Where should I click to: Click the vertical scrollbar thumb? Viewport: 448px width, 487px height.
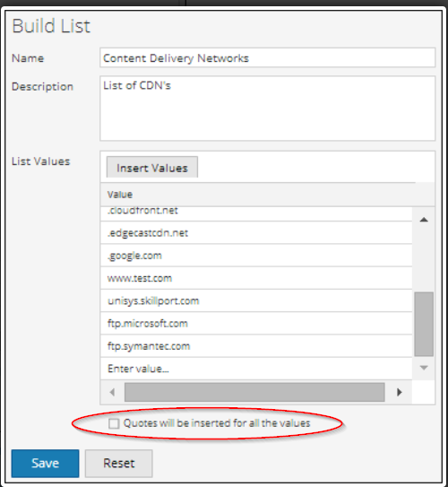click(x=424, y=324)
